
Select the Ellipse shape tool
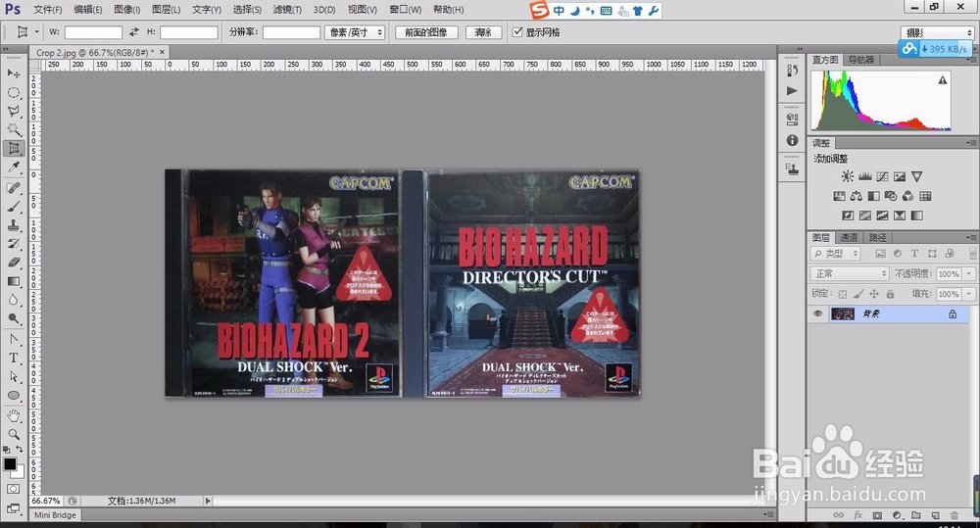13,396
